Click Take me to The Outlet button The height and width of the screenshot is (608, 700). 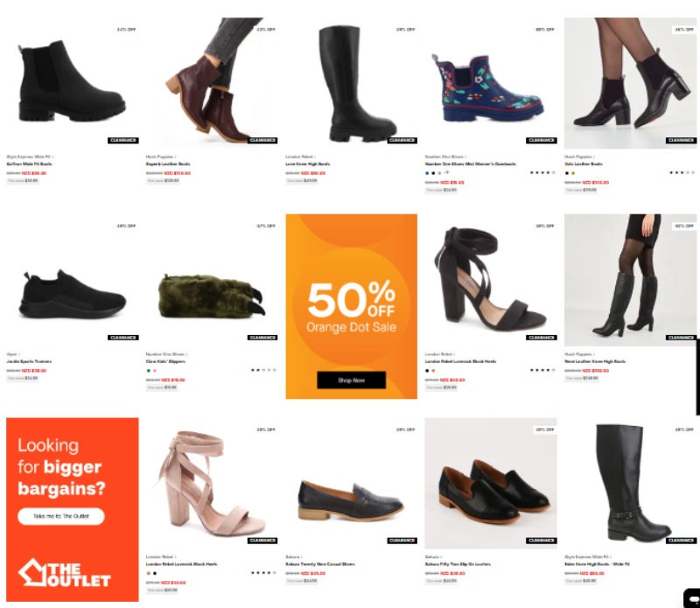click(x=61, y=516)
